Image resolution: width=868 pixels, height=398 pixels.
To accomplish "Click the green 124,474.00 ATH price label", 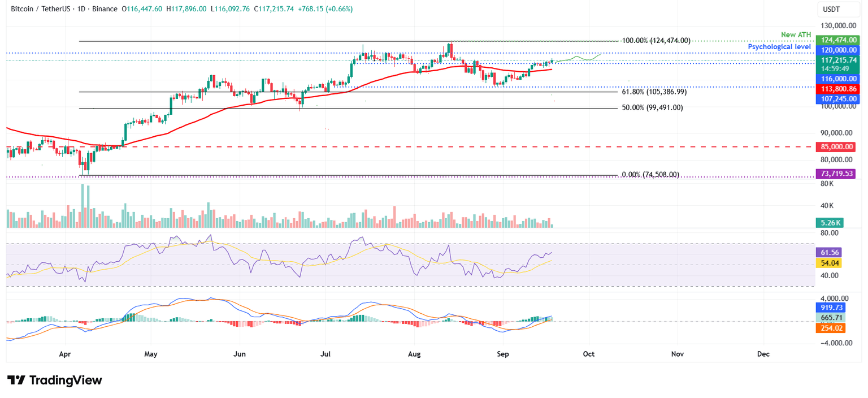I will [837, 40].
